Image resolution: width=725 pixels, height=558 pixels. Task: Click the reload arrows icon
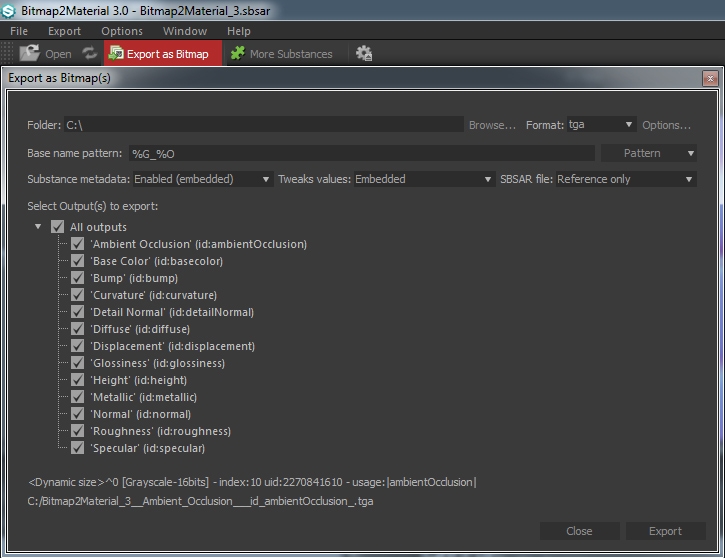pyautogui.click(x=89, y=53)
